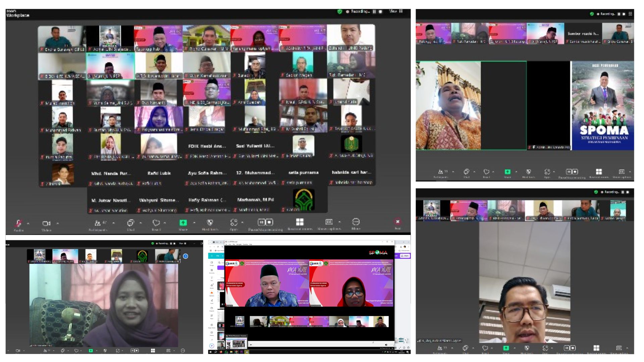644x362 pixels.
Task: Open Navigate menu in Live SPOMA media player
Action: (x=239, y=244)
